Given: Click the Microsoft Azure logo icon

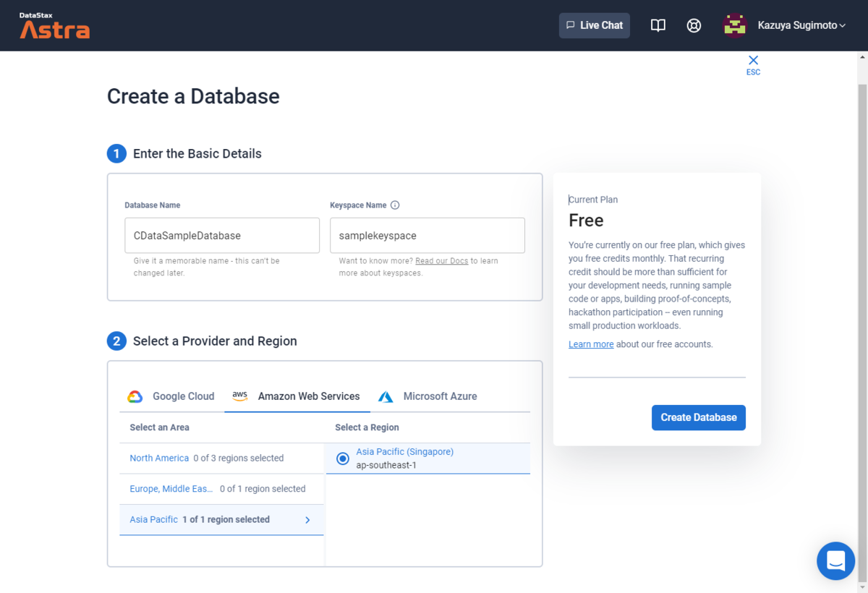Looking at the screenshot, I should coord(386,396).
